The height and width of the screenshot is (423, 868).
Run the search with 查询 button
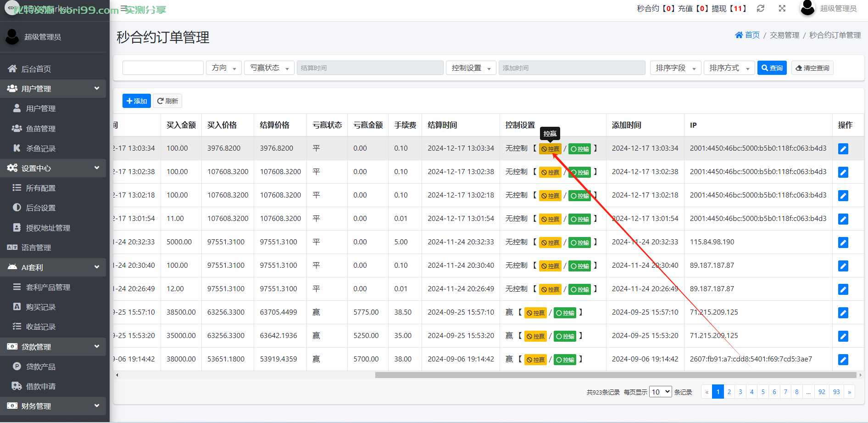(x=772, y=68)
